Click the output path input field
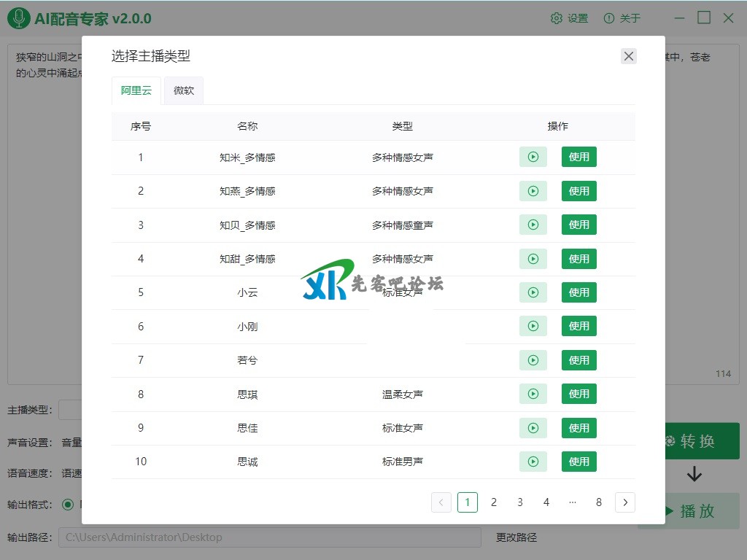The height and width of the screenshot is (560, 747). pos(270,537)
